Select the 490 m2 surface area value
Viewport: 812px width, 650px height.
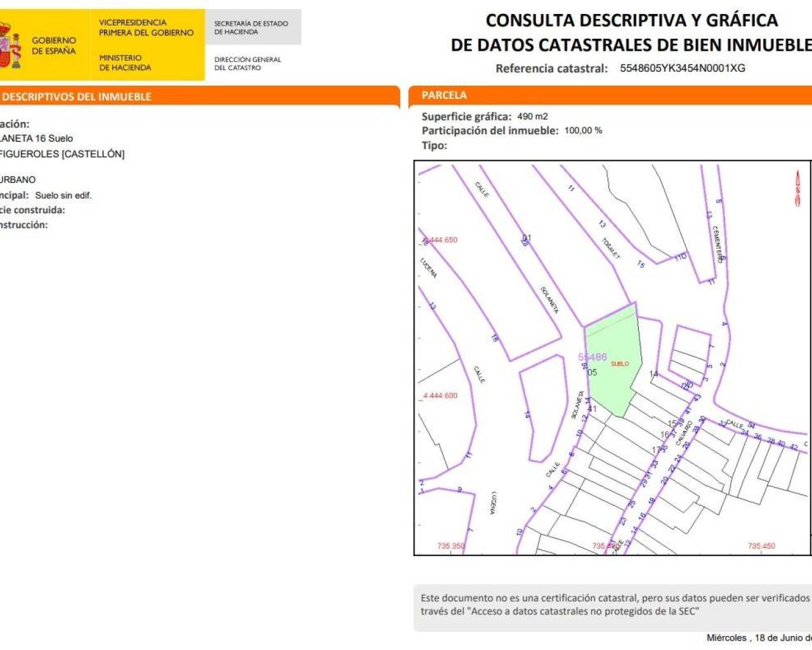click(532, 116)
